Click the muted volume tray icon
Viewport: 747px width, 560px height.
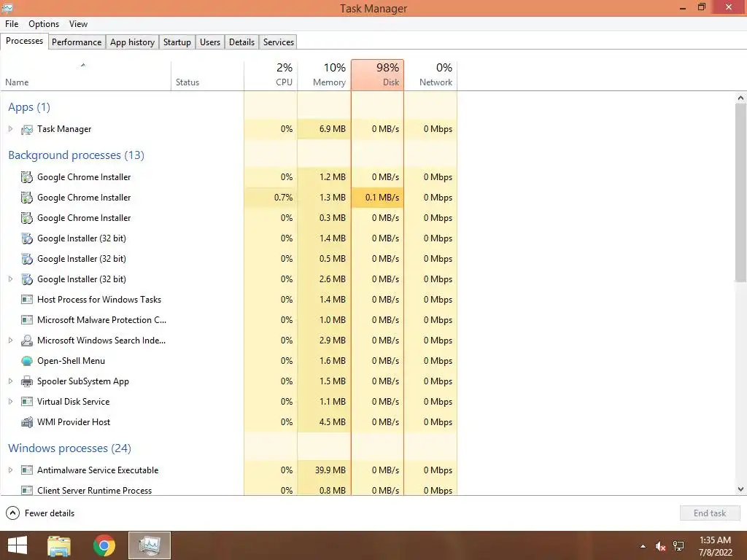660,546
